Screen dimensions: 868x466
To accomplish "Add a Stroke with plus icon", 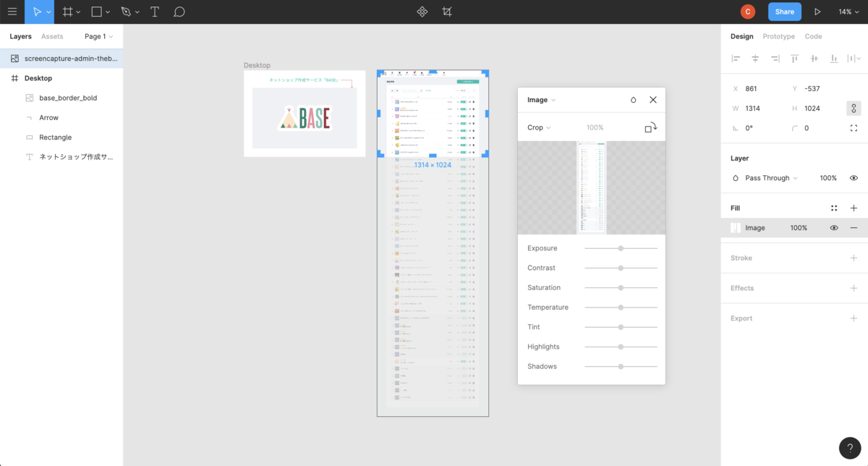I will pyautogui.click(x=854, y=258).
